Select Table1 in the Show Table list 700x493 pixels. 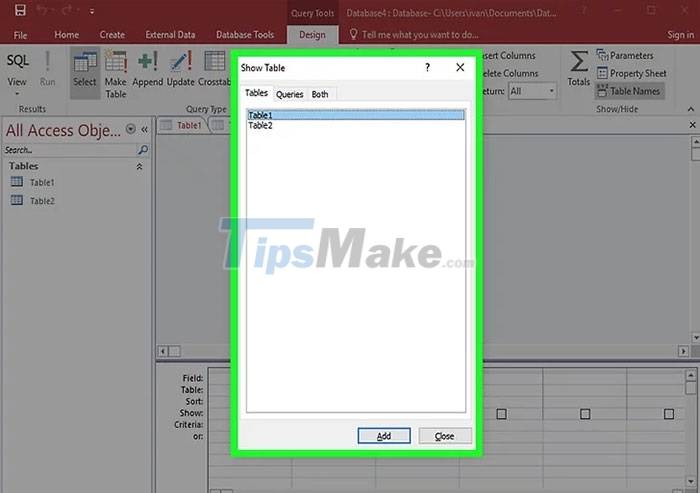356,115
